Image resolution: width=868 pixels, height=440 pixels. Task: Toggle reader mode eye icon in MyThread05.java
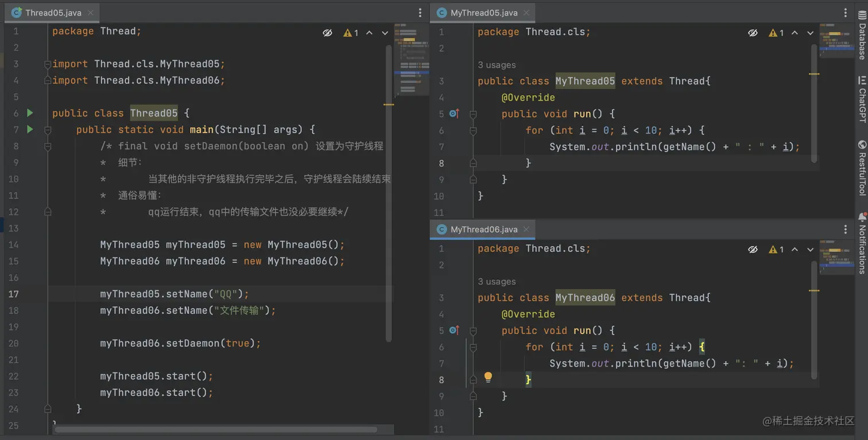(753, 33)
